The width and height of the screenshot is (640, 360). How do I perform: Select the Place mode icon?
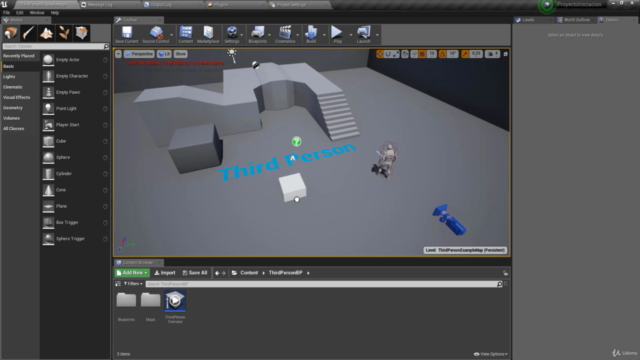coord(11,33)
